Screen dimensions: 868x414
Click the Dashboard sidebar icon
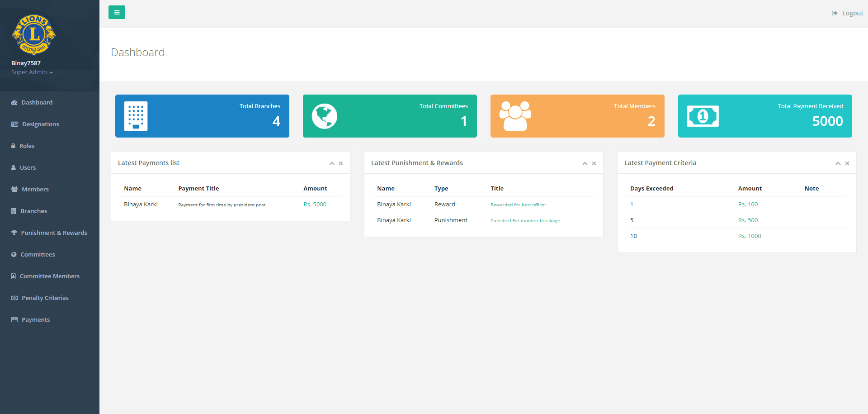[14, 103]
